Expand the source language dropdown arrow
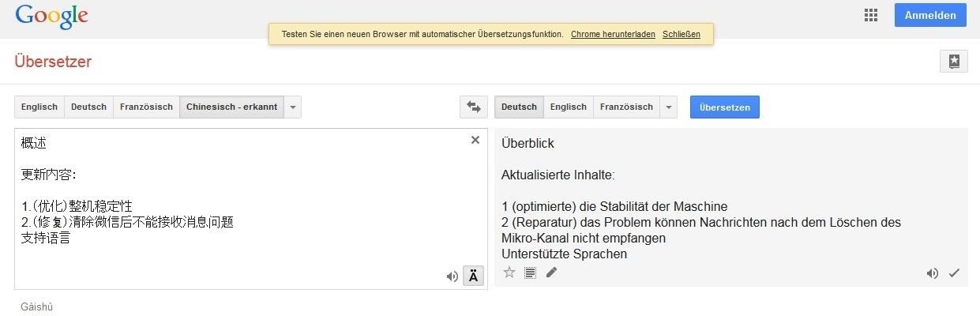This screenshot has width=980, height=316. [x=293, y=107]
